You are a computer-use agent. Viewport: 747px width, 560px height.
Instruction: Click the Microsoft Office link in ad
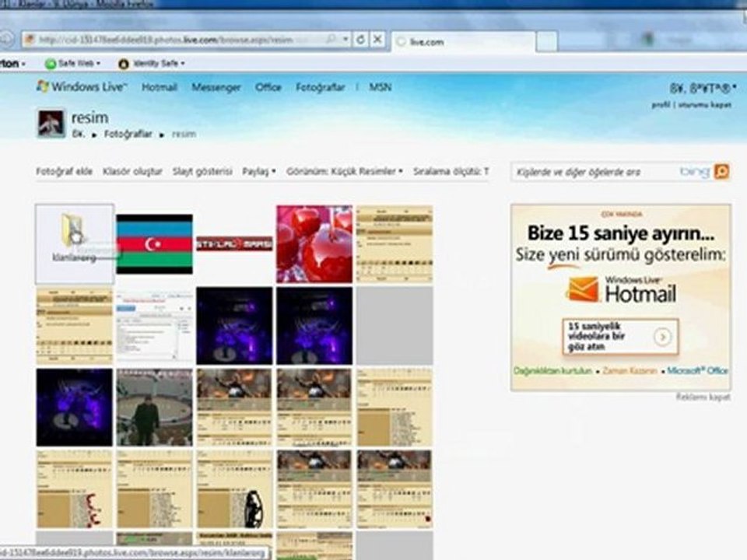(697, 370)
